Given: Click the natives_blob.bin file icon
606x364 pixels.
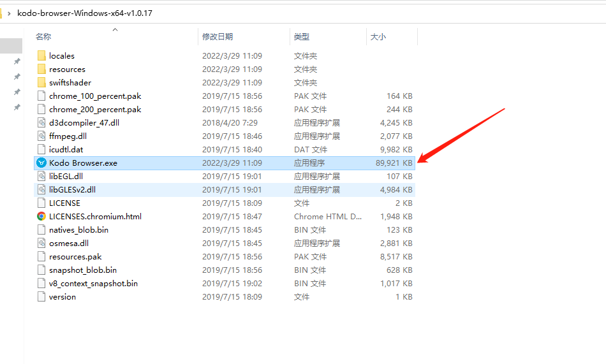Looking at the screenshot, I should pos(41,230).
